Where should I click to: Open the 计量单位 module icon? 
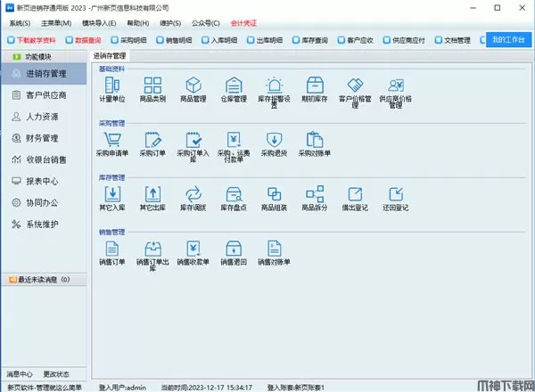[112, 85]
